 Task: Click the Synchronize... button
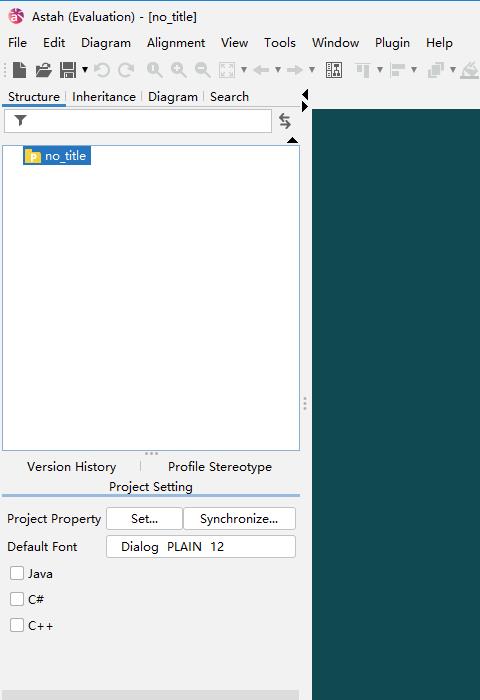(x=239, y=519)
